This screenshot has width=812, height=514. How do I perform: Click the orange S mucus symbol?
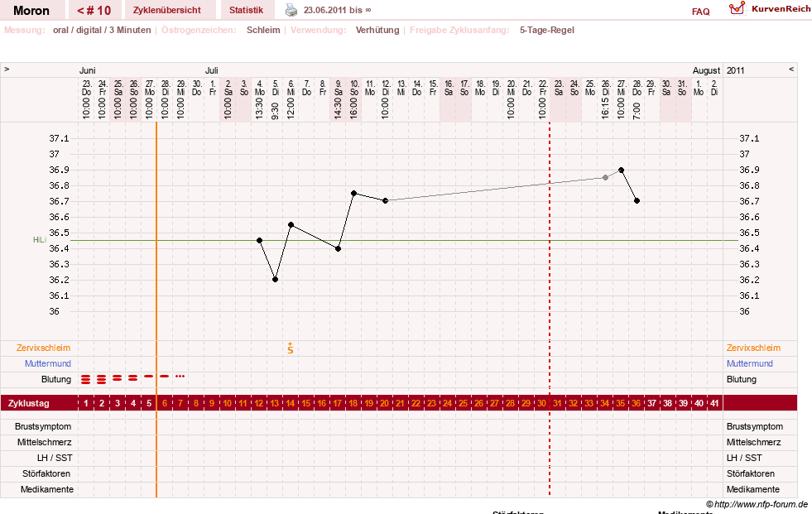pos(291,348)
